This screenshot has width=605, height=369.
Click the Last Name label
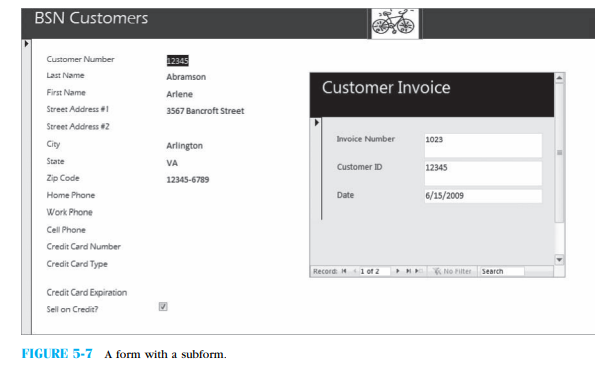click(x=65, y=75)
